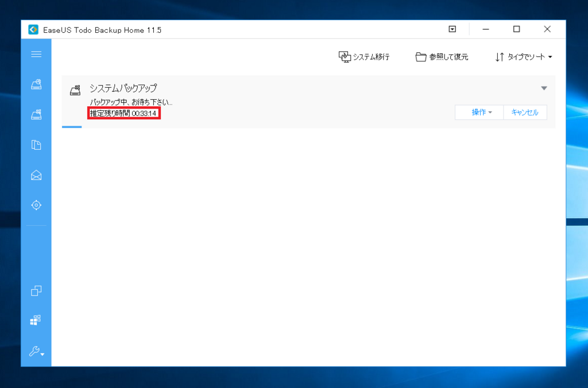This screenshot has height=388, width=588.
Task: Click the システム移行 button
Action: (x=363, y=57)
